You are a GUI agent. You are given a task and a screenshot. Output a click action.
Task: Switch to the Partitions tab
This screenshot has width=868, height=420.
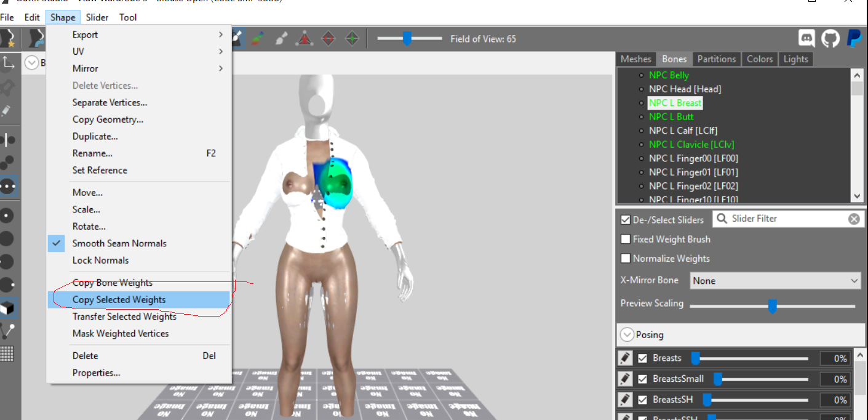point(716,59)
